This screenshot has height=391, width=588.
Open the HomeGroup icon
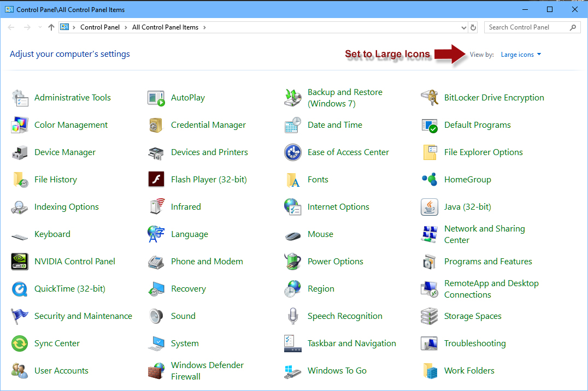[x=430, y=179]
